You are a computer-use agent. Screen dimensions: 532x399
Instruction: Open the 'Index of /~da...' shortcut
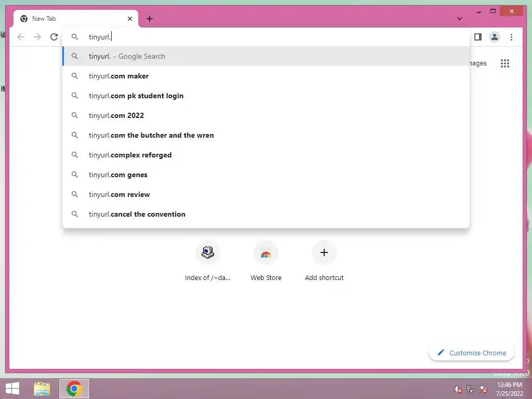(x=208, y=261)
